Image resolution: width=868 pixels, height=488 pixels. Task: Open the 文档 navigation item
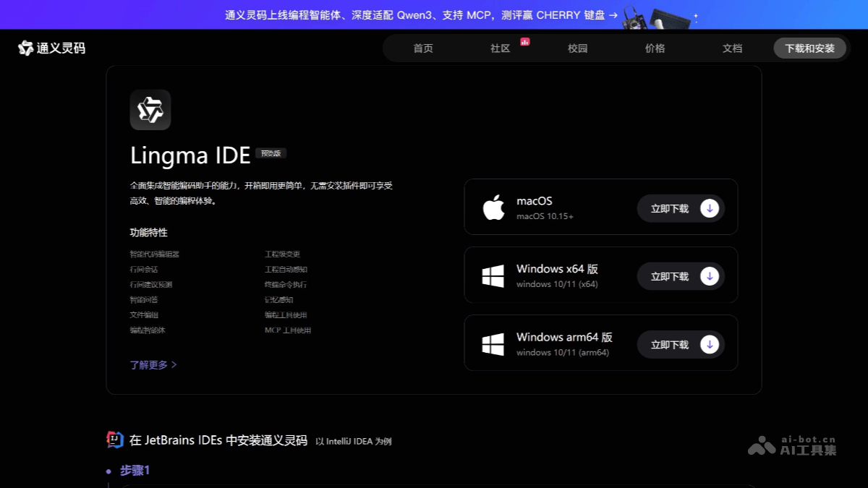[x=732, y=48]
